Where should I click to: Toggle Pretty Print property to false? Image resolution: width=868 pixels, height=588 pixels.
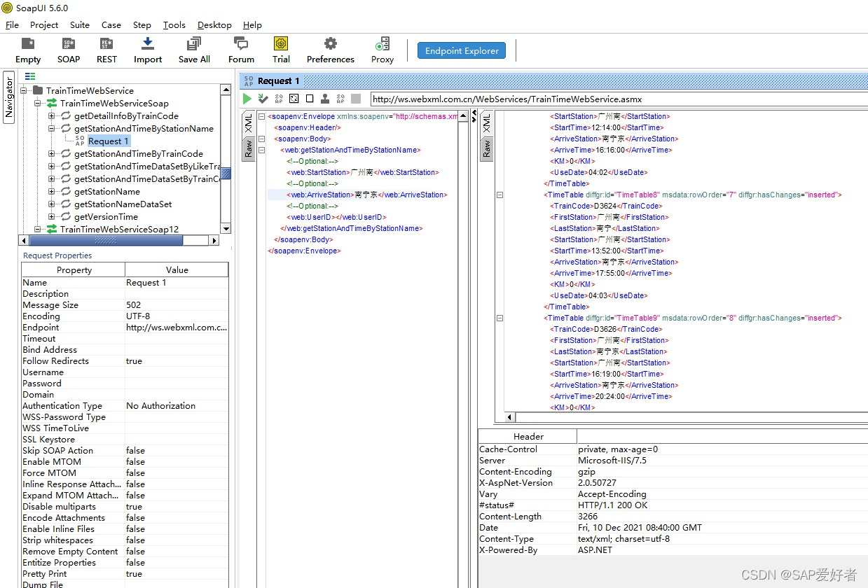135,573
